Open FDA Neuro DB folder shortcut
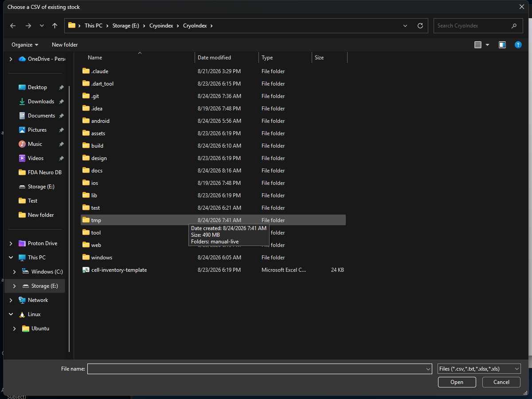Viewport: 532px width, 399px height. click(x=40, y=172)
